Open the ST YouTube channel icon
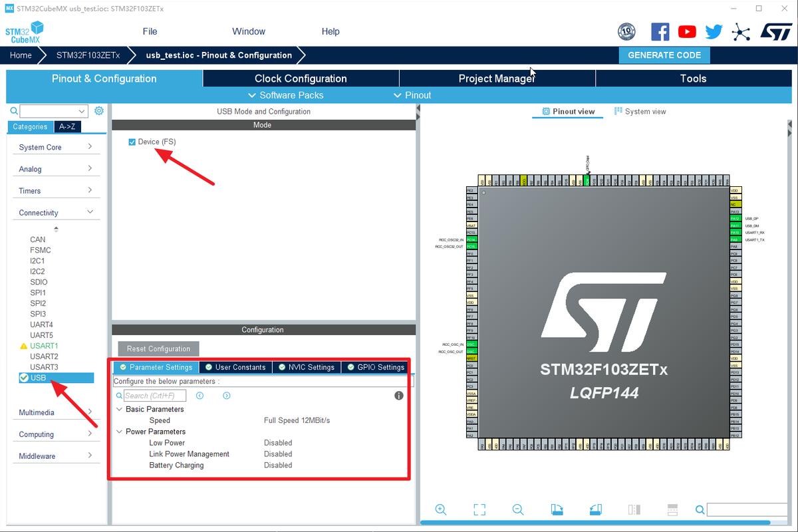 pyautogui.click(x=686, y=31)
